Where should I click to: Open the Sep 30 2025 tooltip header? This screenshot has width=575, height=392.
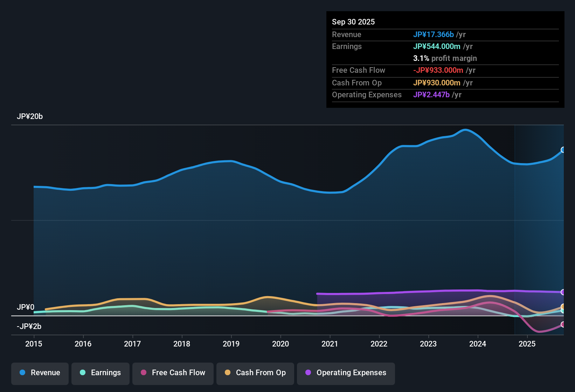pyautogui.click(x=353, y=22)
